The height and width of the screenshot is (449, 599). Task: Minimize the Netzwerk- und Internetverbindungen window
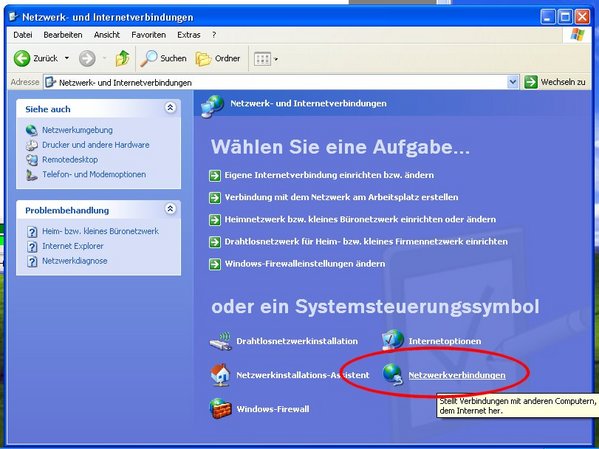pos(548,17)
